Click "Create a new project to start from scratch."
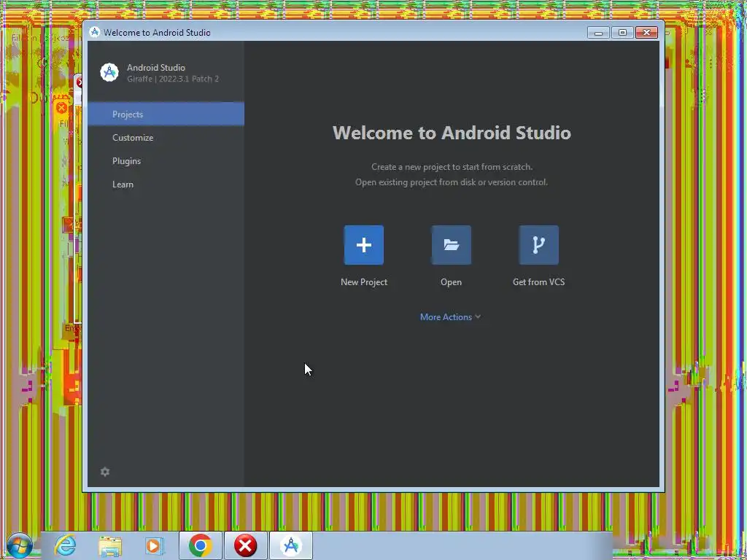The width and height of the screenshot is (747, 560). (452, 167)
